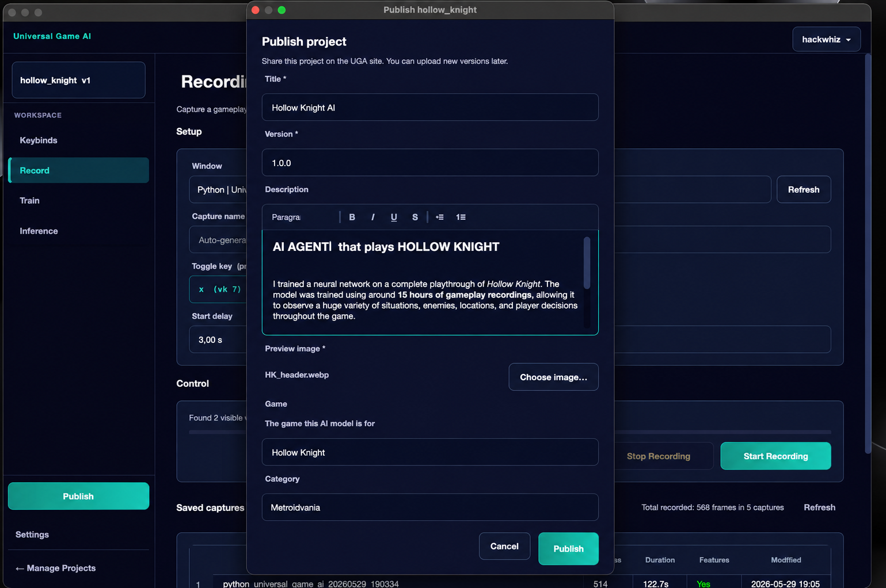
Task: Insert a numbered list in description
Action: [461, 217]
